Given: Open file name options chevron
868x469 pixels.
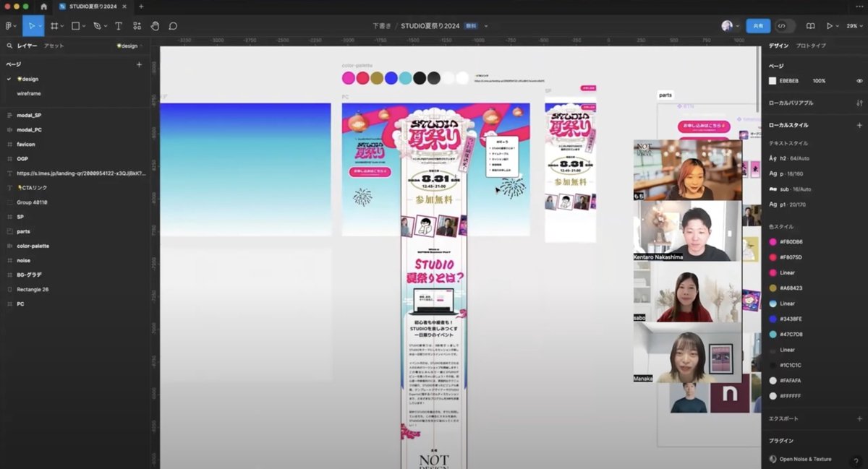Looking at the screenshot, I should tap(486, 26).
